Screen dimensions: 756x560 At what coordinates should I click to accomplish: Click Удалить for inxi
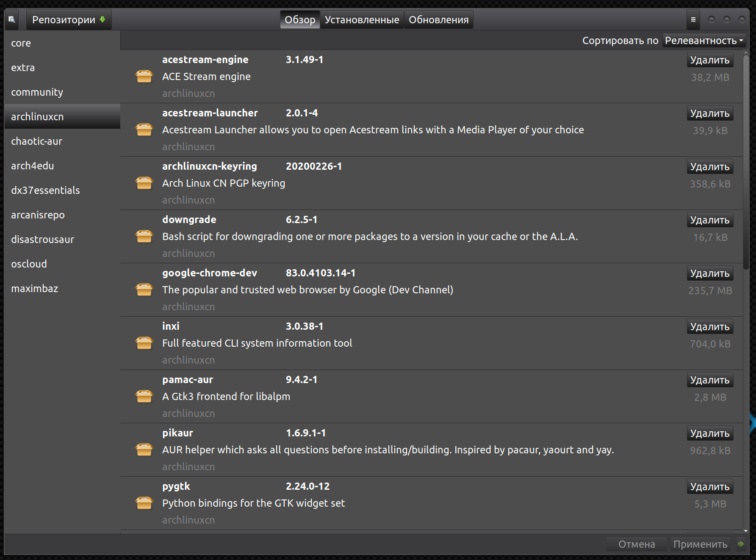coord(710,327)
